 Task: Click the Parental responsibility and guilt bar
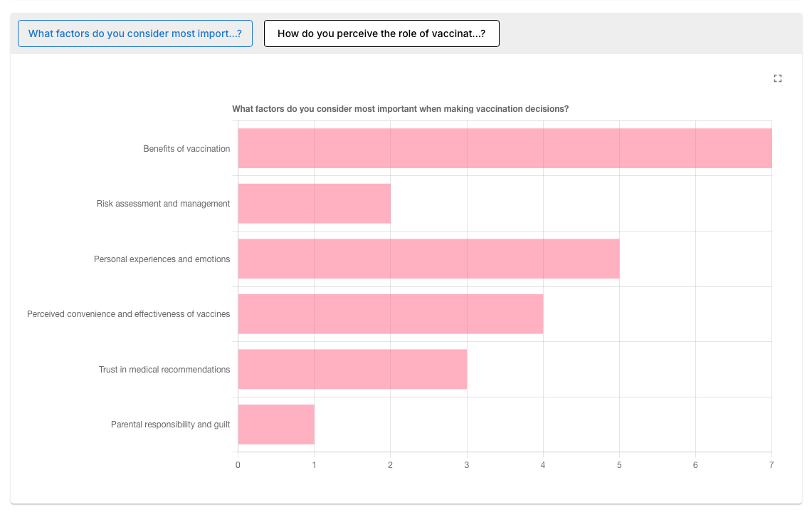point(276,425)
